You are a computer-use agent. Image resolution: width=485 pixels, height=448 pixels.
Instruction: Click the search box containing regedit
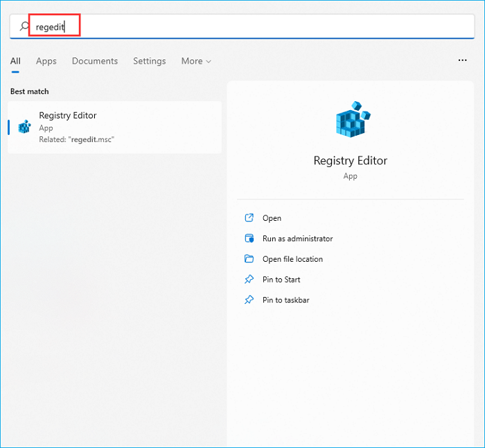[242, 26]
